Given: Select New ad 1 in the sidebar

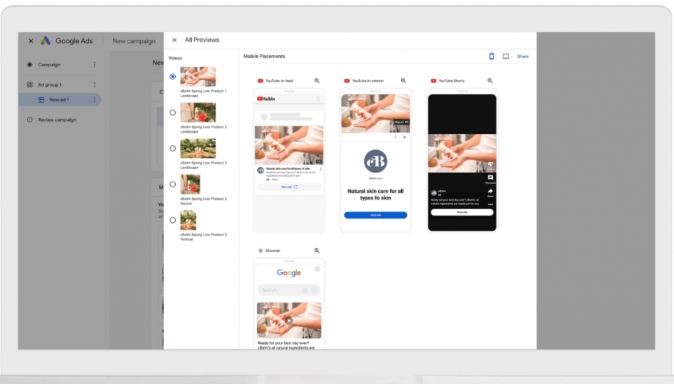Looking at the screenshot, I should pos(59,100).
